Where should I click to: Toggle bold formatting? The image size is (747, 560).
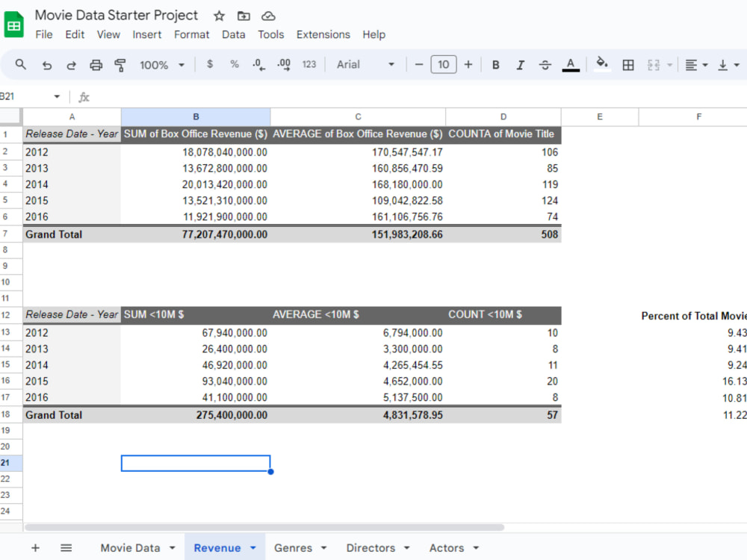click(495, 65)
